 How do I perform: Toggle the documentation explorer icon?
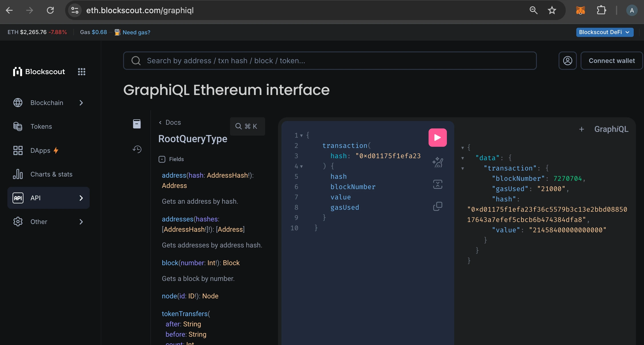[137, 124]
